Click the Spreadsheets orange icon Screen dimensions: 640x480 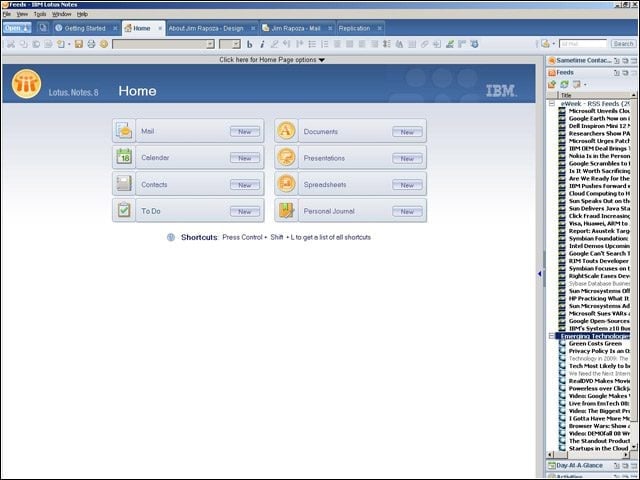point(286,184)
